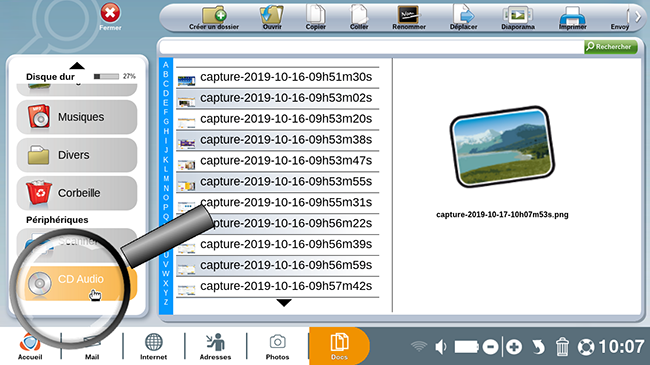
Task: Select file capture-2019-10-16-09h53m02s
Action: tap(278, 98)
